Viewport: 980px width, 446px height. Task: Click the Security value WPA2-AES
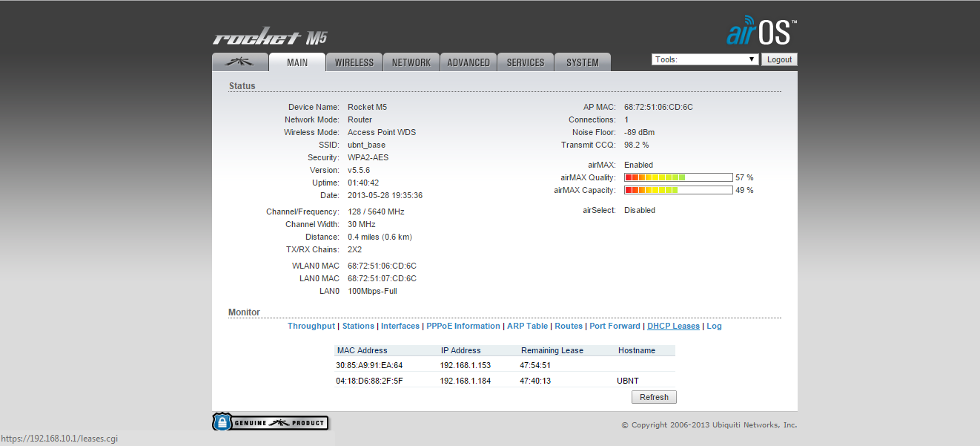(368, 157)
